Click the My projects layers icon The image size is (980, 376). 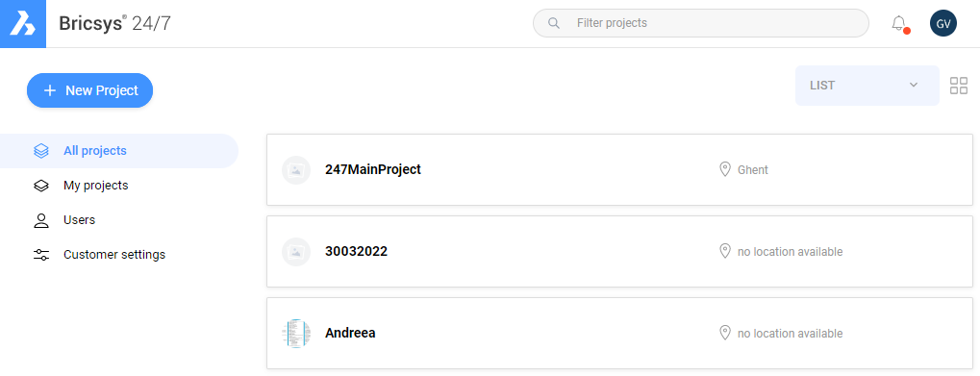point(41,186)
